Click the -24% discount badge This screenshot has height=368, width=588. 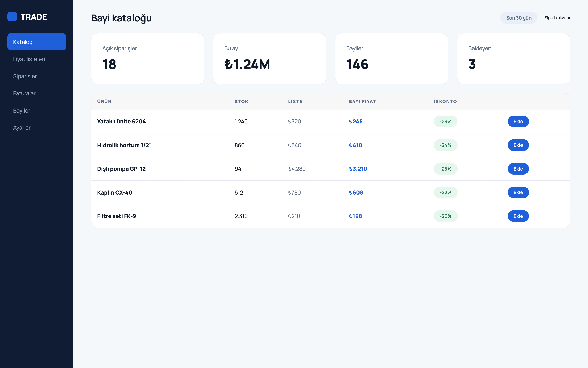(445, 145)
